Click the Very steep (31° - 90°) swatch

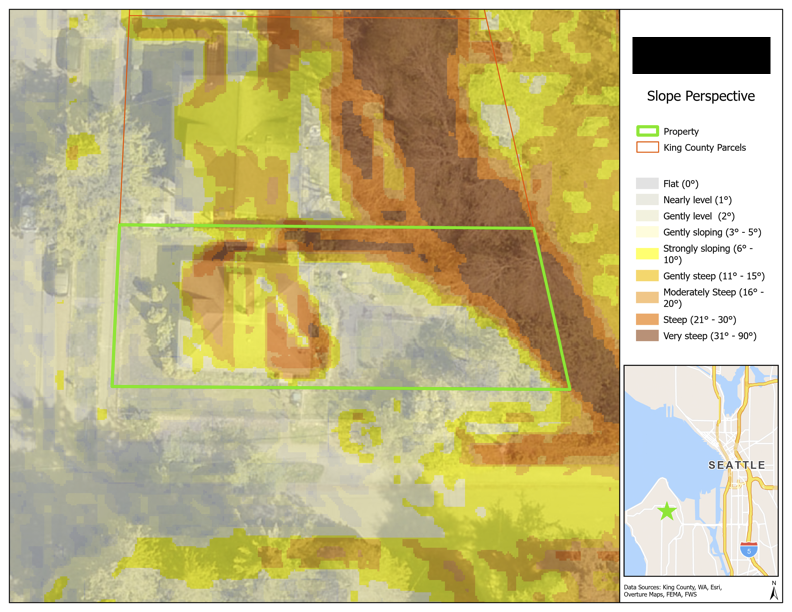tap(647, 335)
